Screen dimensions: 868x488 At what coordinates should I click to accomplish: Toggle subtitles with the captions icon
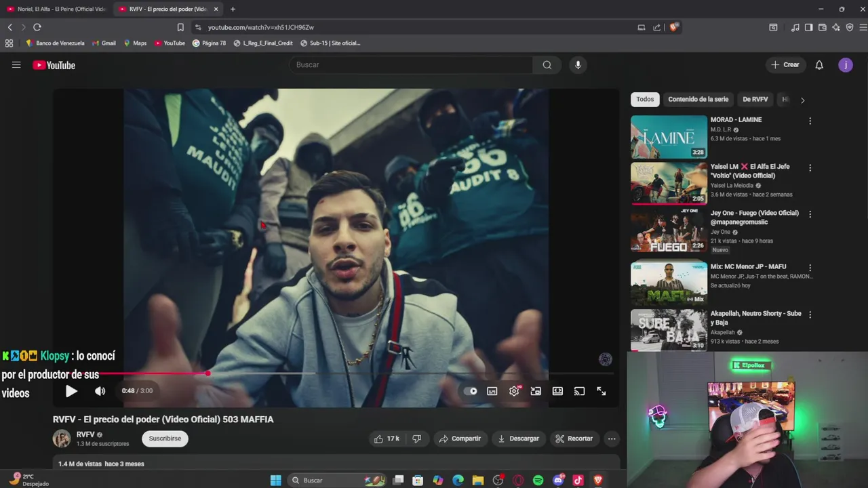tap(492, 391)
